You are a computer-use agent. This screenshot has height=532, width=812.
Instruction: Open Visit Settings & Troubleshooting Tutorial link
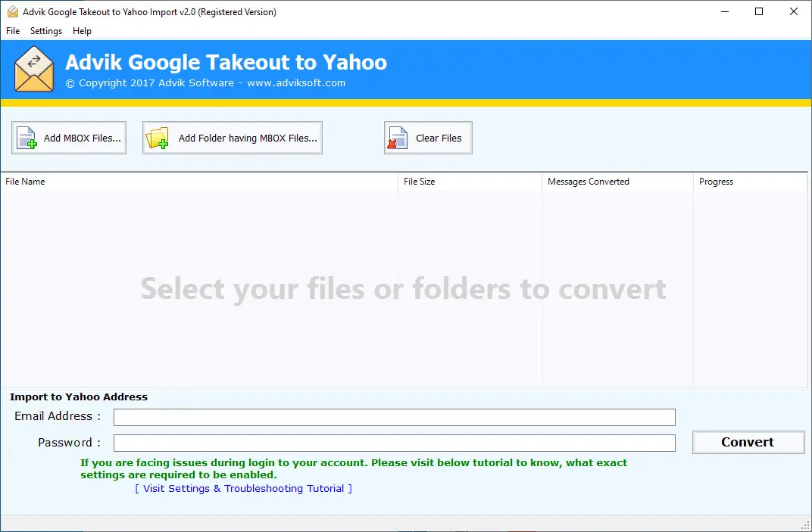click(x=243, y=489)
